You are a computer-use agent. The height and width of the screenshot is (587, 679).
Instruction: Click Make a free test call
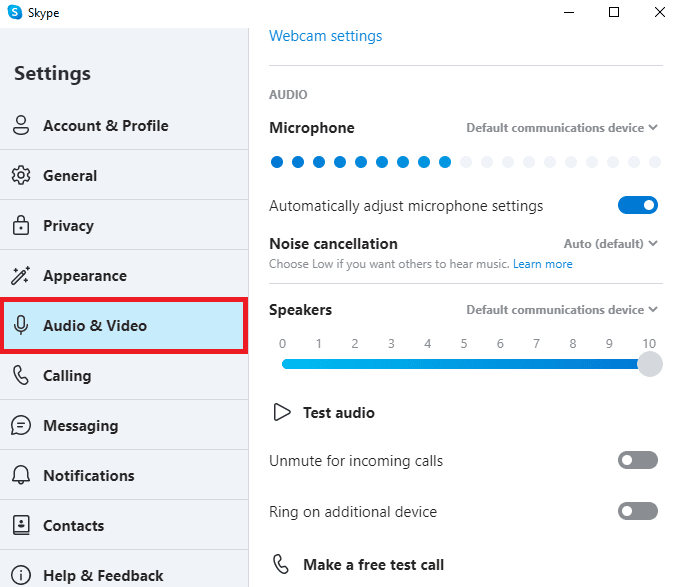(373, 564)
